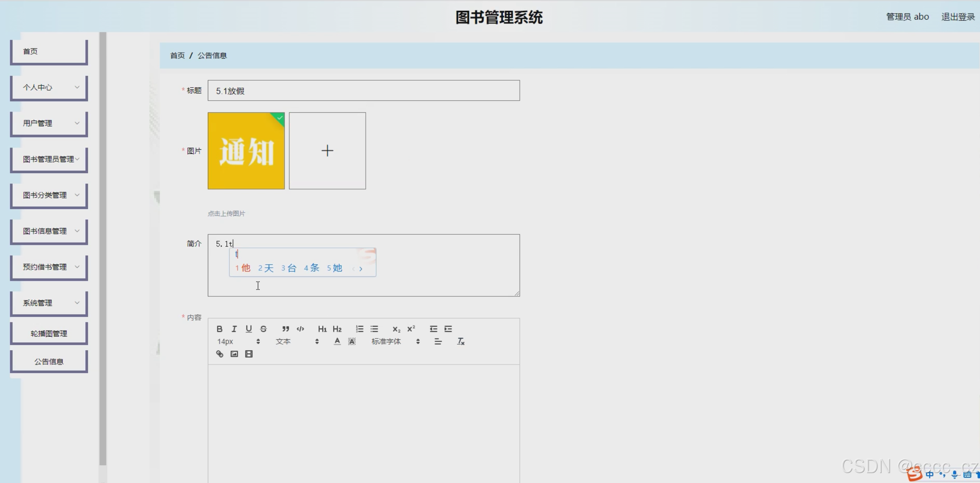The width and height of the screenshot is (980, 483).
Task: Open the 轮播图管理 menu item
Action: (x=49, y=333)
